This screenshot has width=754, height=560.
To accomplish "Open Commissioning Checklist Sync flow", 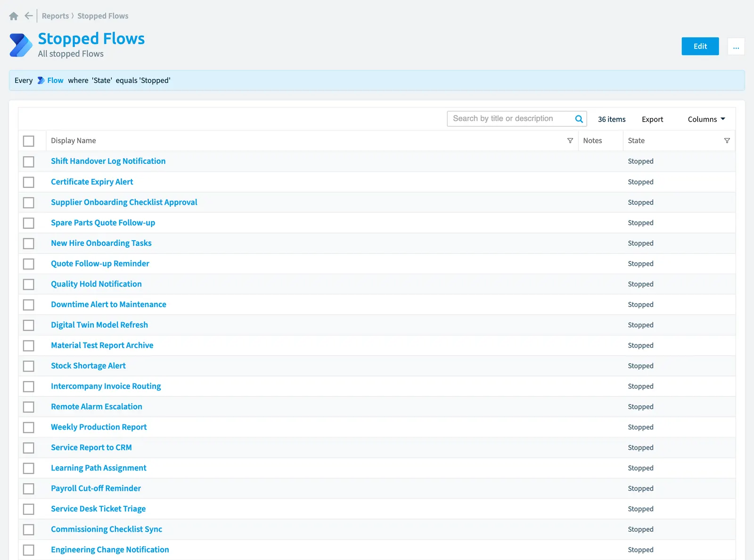I will [x=107, y=529].
